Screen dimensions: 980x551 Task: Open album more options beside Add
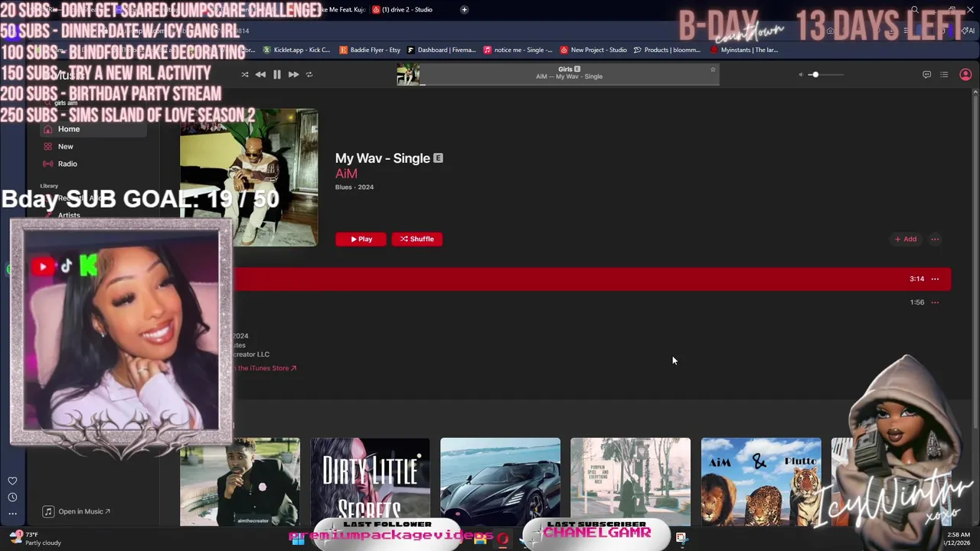[935, 239]
